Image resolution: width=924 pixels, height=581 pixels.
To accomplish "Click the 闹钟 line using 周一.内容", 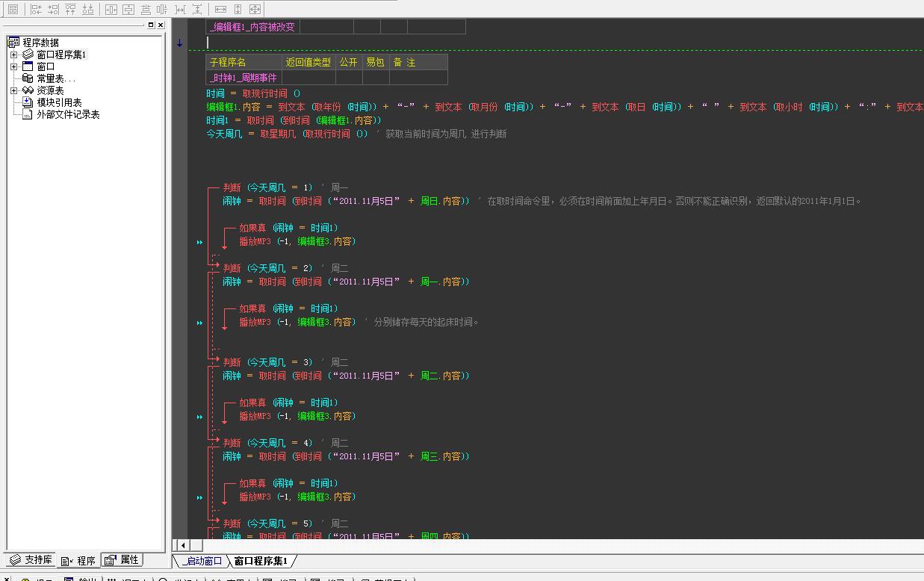I will 346,282.
